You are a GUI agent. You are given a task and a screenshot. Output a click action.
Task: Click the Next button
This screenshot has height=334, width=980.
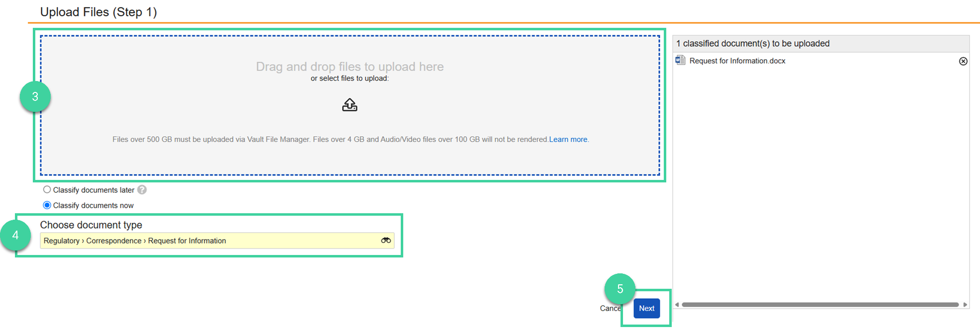click(x=646, y=308)
